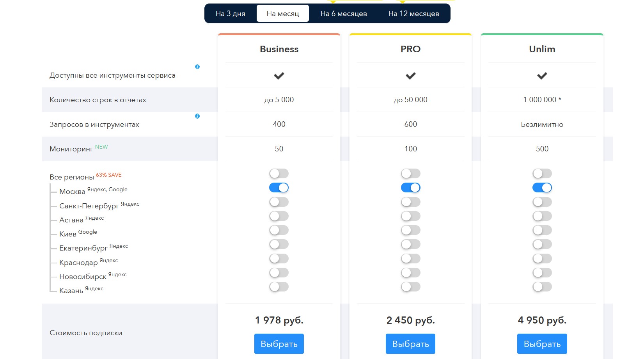
Task: Click info icon next to 'Доступны все инструменты сервиса'
Action: (197, 67)
